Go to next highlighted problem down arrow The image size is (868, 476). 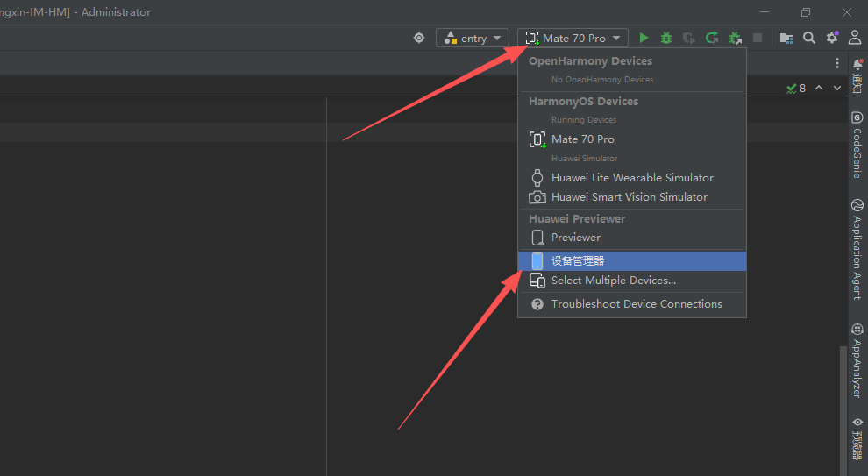pos(837,88)
